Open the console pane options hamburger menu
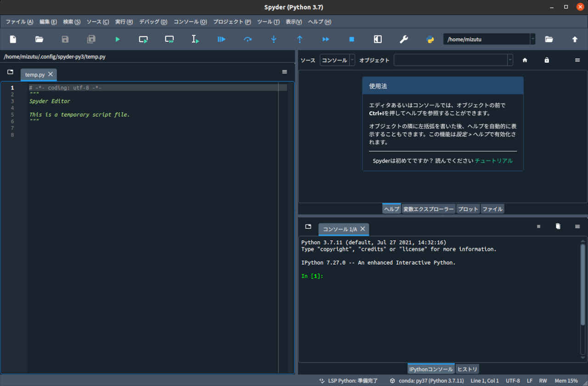Viewport: 588px width, 386px height. tap(577, 227)
